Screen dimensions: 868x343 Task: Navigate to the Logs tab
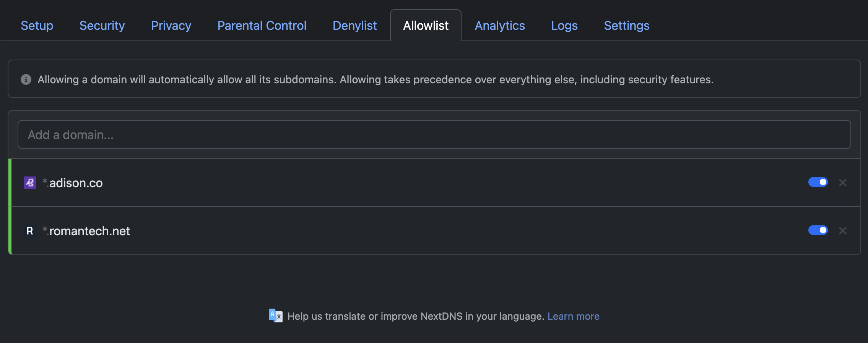tap(564, 25)
